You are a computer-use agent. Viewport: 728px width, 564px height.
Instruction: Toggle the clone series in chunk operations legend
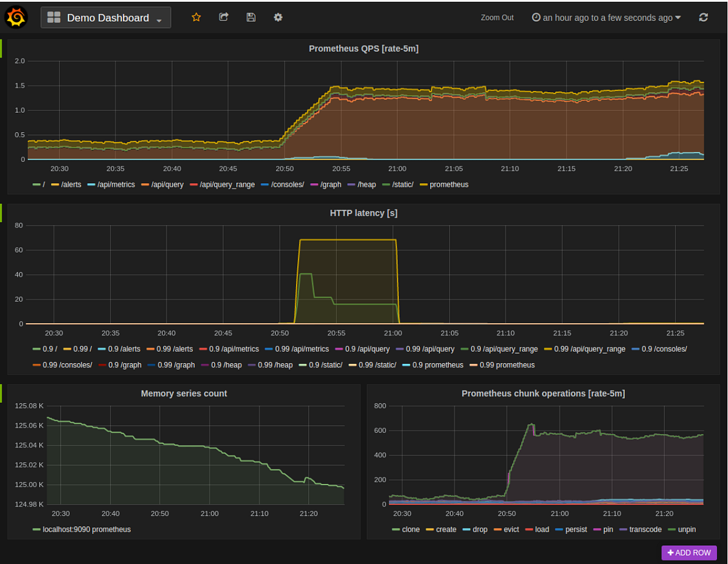[410, 529]
